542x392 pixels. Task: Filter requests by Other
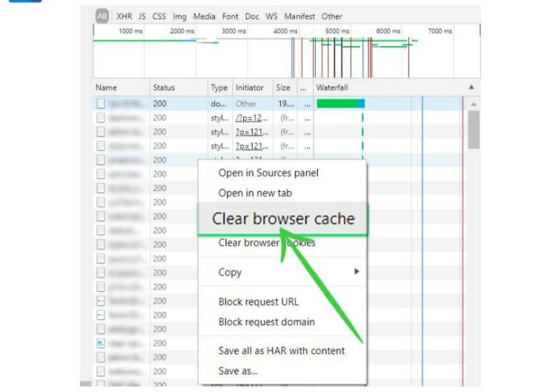pyautogui.click(x=332, y=16)
